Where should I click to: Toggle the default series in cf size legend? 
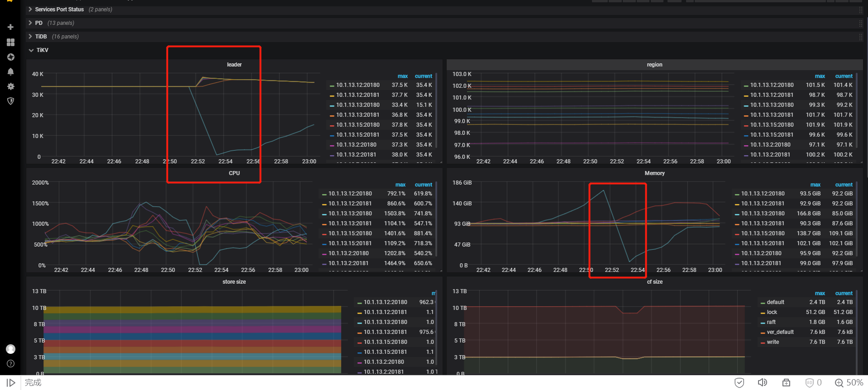[776, 302]
